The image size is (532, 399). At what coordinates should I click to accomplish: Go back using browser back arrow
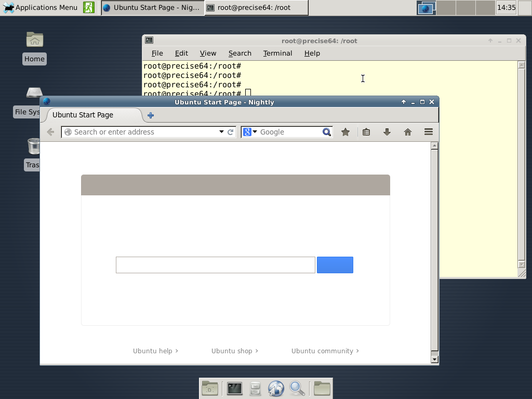coord(50,132)
